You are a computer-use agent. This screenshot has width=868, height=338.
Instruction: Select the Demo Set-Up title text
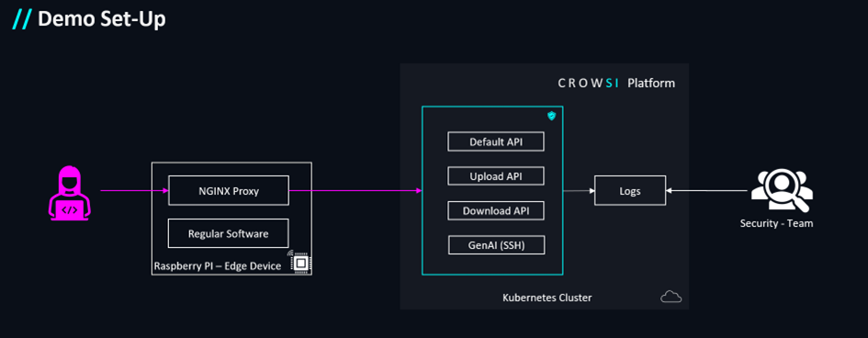[101, 19]
